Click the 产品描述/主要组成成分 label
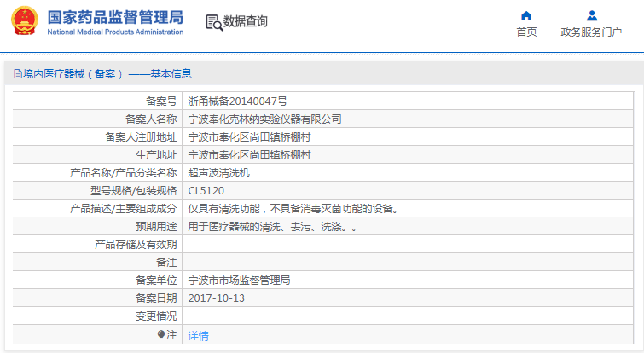 coord(124,209)
